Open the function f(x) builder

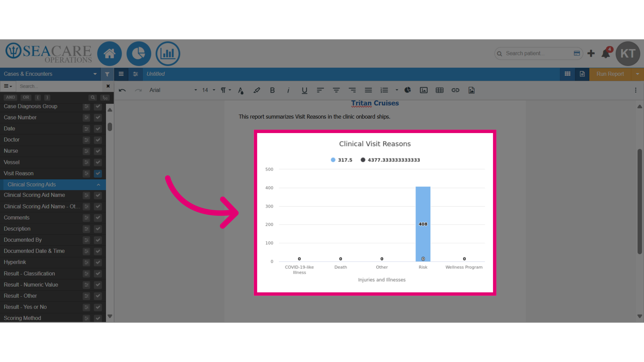coord(105,98)
